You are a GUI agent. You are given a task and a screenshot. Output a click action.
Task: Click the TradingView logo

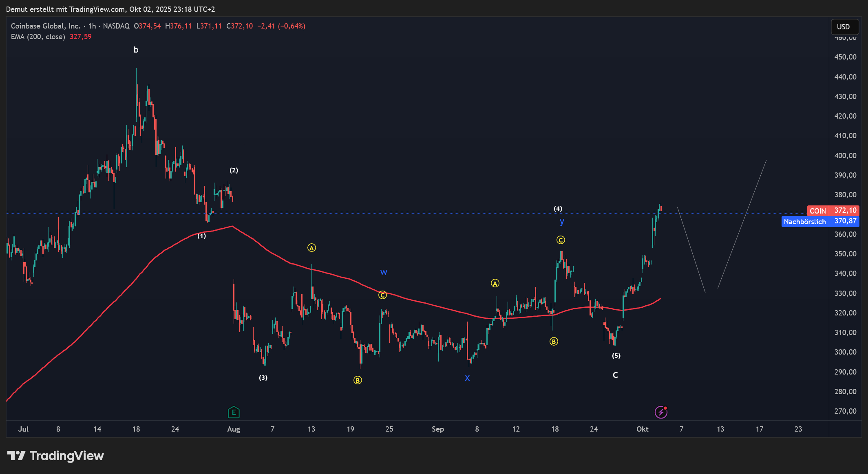56,456
